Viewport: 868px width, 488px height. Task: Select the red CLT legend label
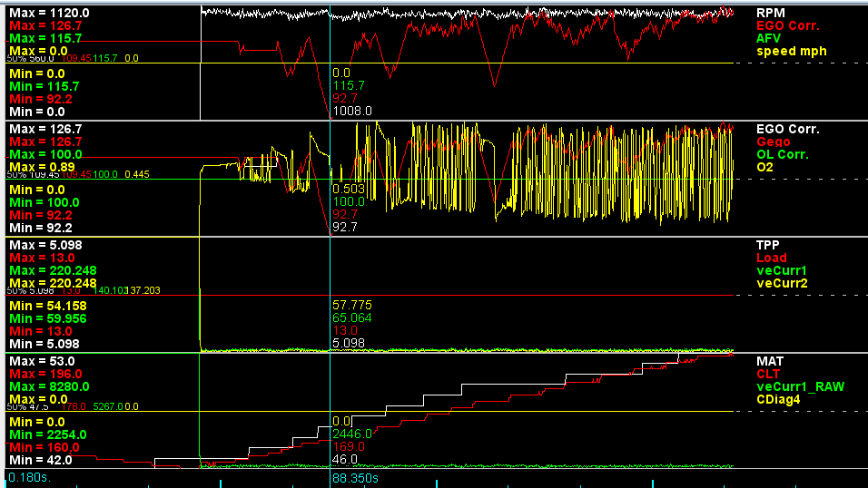click(x=768, y=374)
